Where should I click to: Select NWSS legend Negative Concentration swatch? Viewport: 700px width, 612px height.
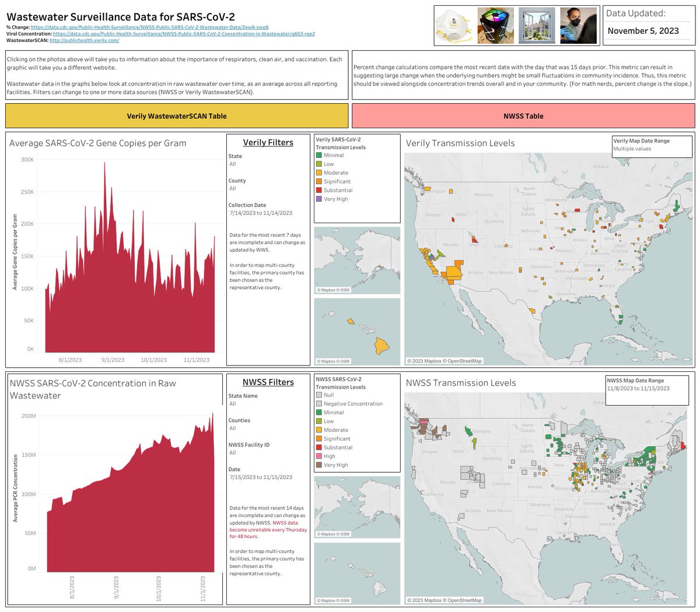(319, 403)
